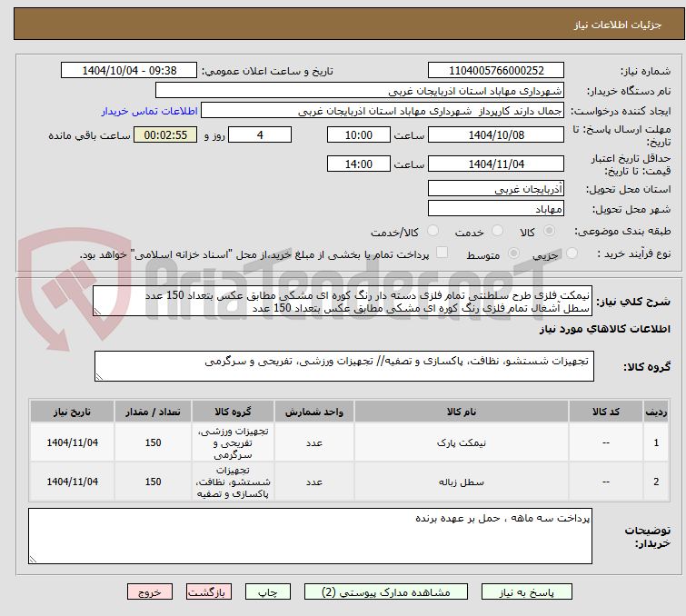
Task: Click the کد کالا column header
Action: point(605,412)
